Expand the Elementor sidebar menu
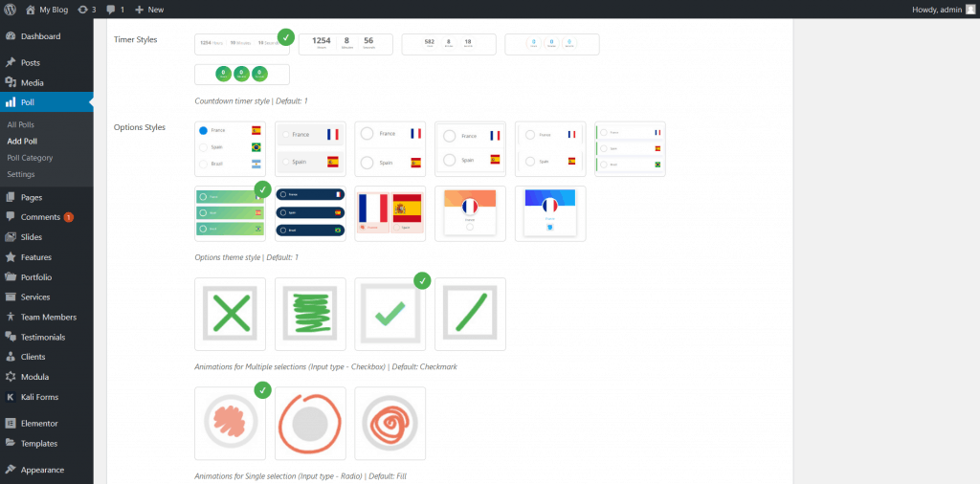Image resolution: width=980 pixels, height=484 pixels. (x=39, y=423)
